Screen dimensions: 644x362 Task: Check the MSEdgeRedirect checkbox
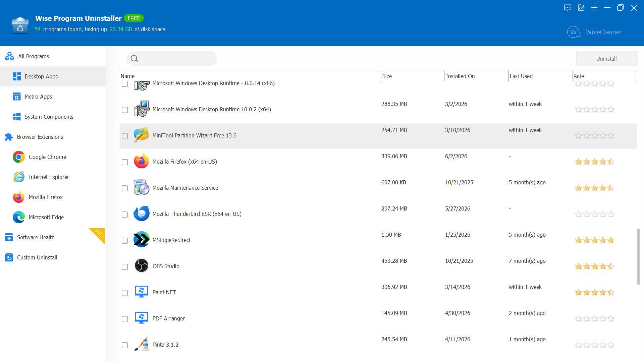click(x=125, y=241)
